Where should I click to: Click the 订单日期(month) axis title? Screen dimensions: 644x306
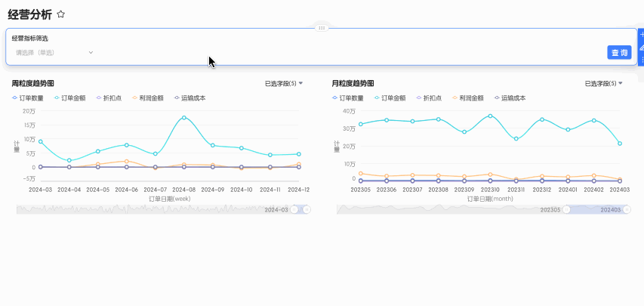(490, 199)
